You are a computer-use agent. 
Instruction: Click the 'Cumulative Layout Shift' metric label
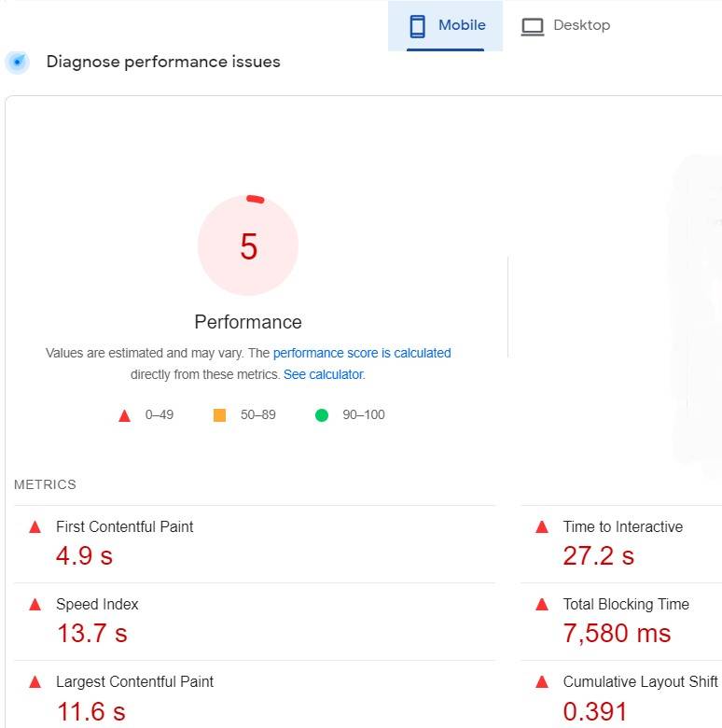[640, 682]
